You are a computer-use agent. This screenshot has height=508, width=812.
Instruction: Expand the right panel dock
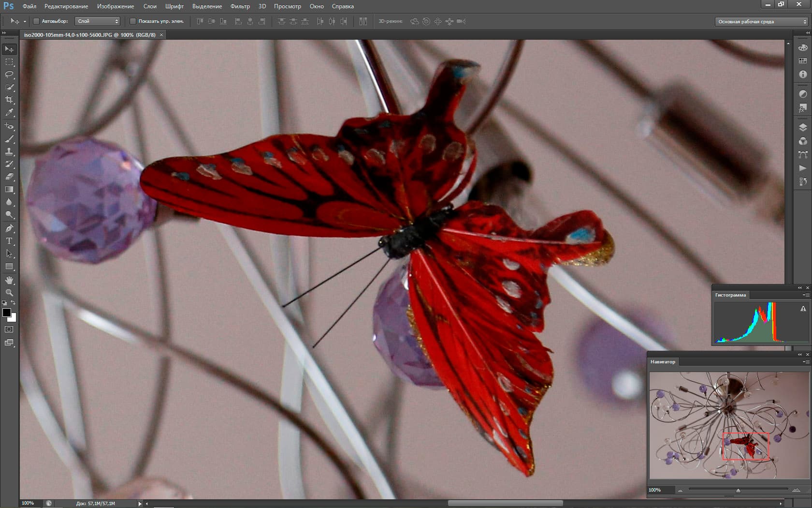coord(807,33)
